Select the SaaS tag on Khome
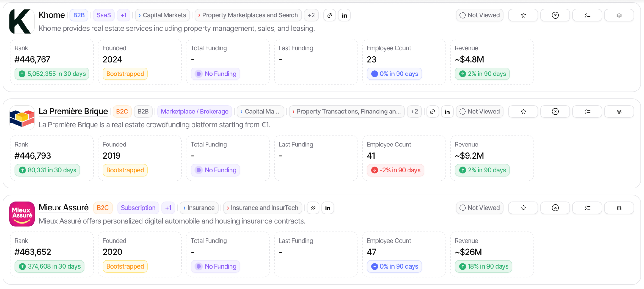The height and width of the screenshot is (289, 644). 104,15
